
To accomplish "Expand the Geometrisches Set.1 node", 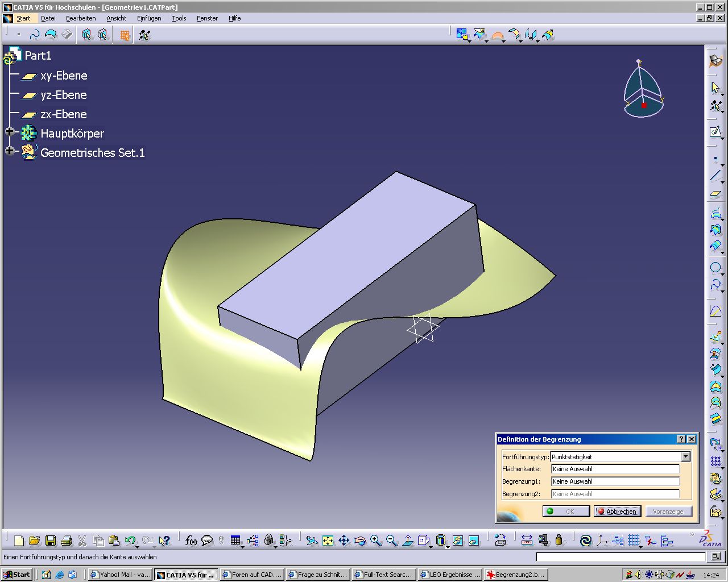I will [x=9, y=151].
